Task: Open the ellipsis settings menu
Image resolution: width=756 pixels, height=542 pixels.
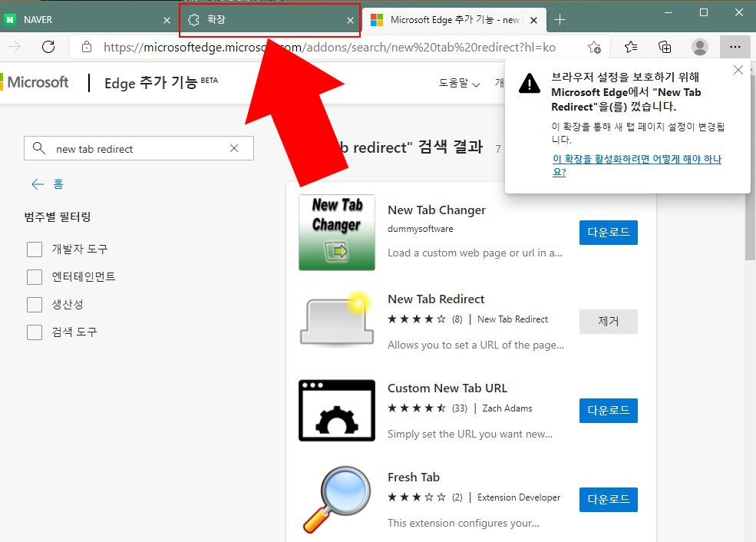Action: point(735,47)
